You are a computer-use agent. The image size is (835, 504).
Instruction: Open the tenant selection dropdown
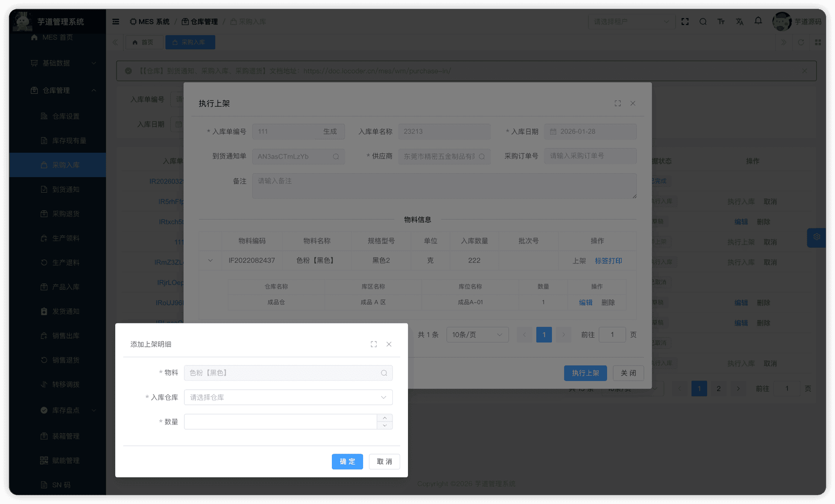click(x=631, y=22)
